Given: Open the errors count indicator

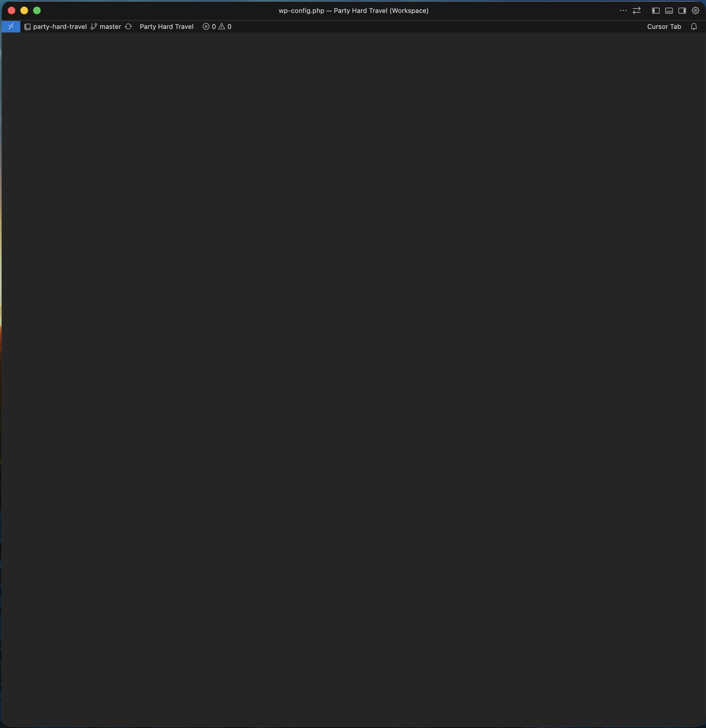Looking at the screenshot, I should pyautogui.click(x=209, y=27).
